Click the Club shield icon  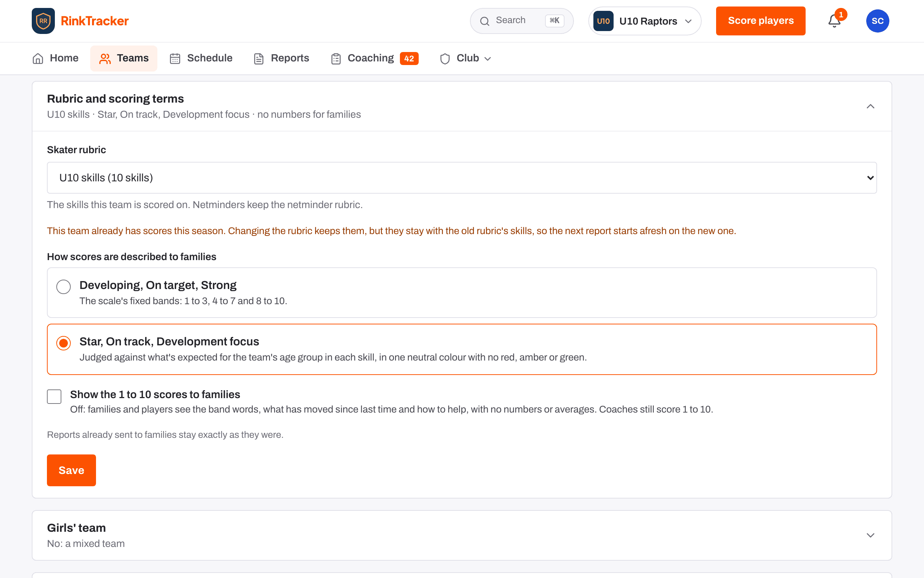[x=445, y=59]
